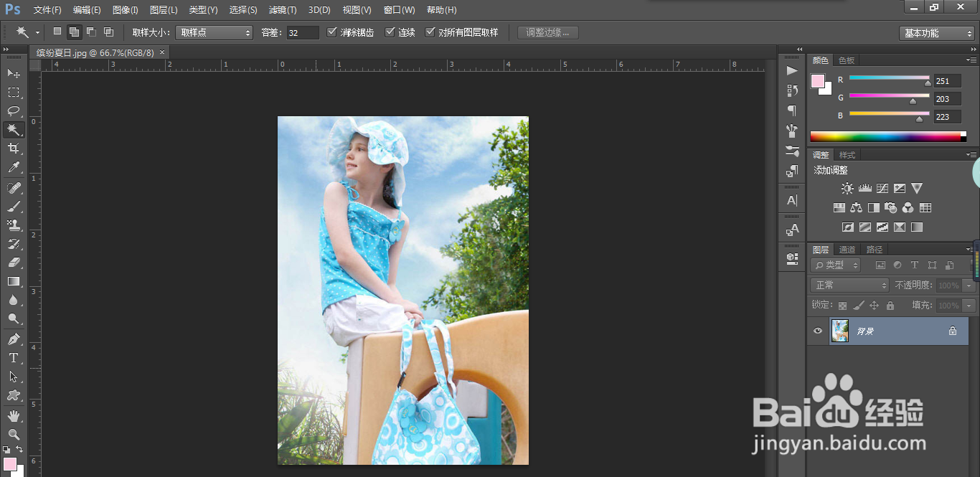
Task: Select the Gradient tool
Action: (x=14, y=281)
